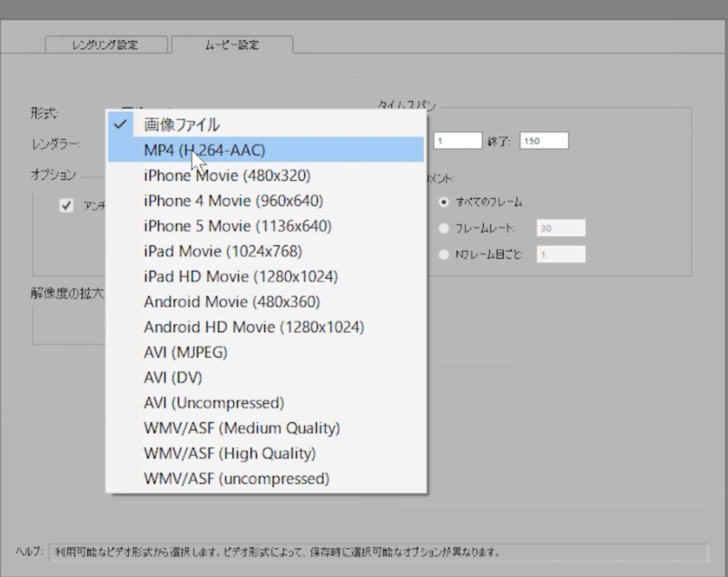The height and width of the screenshot is (577, 728).
Task: Pick iPhone 4 Movie (960x640)
Action: coord(233,201)
